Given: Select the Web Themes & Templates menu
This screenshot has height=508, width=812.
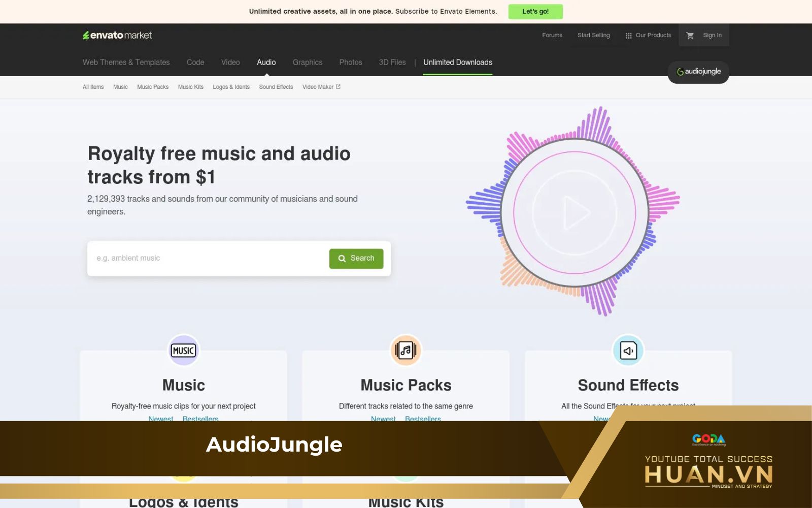Looking at the screenshot, I should click(126, 62).
